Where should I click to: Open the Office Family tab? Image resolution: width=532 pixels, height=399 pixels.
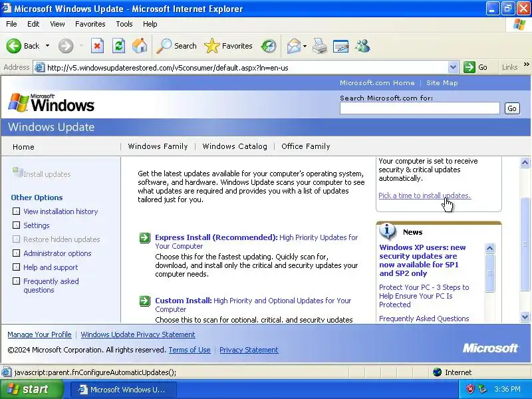click(x=306, y=146)
